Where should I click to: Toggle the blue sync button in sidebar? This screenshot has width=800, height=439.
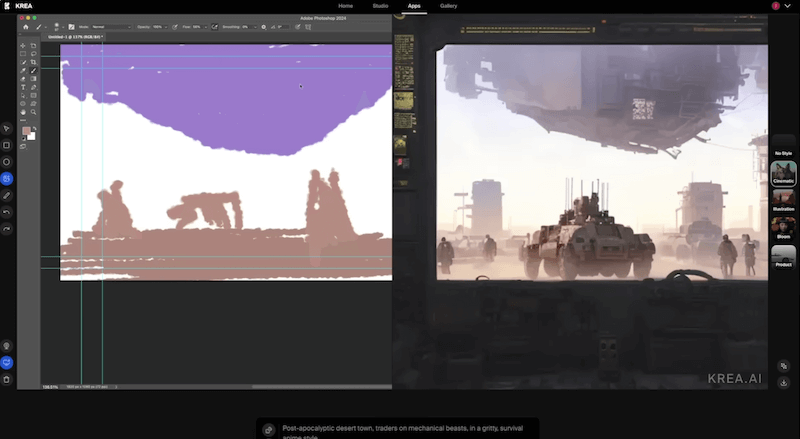pyautogui.click(x=7, y=362)
